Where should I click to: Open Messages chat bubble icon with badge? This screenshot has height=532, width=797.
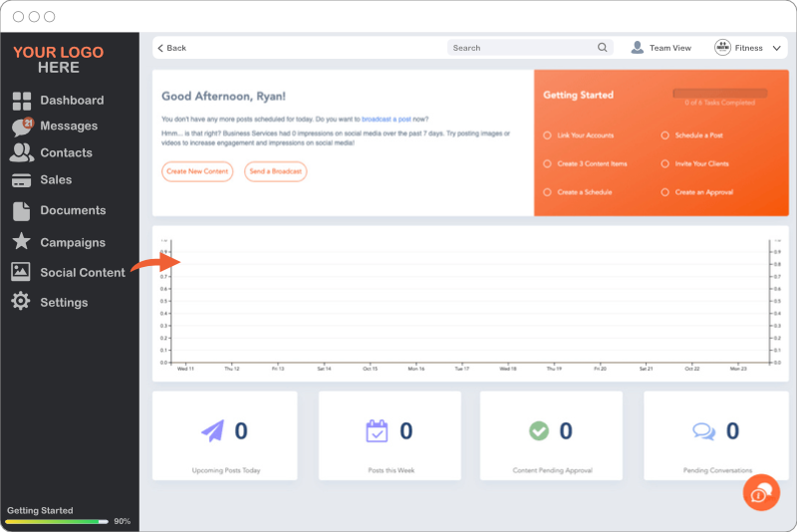click(x=21, y=127)
